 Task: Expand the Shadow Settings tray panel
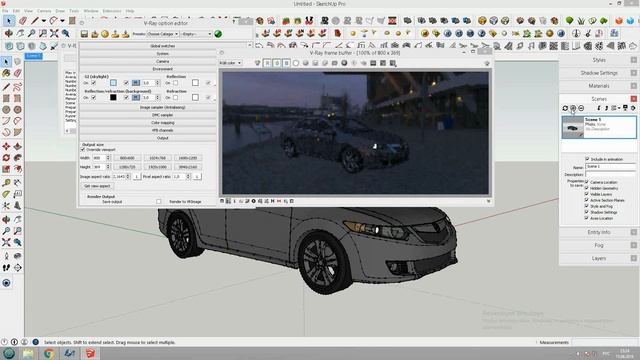click(598, 73)
